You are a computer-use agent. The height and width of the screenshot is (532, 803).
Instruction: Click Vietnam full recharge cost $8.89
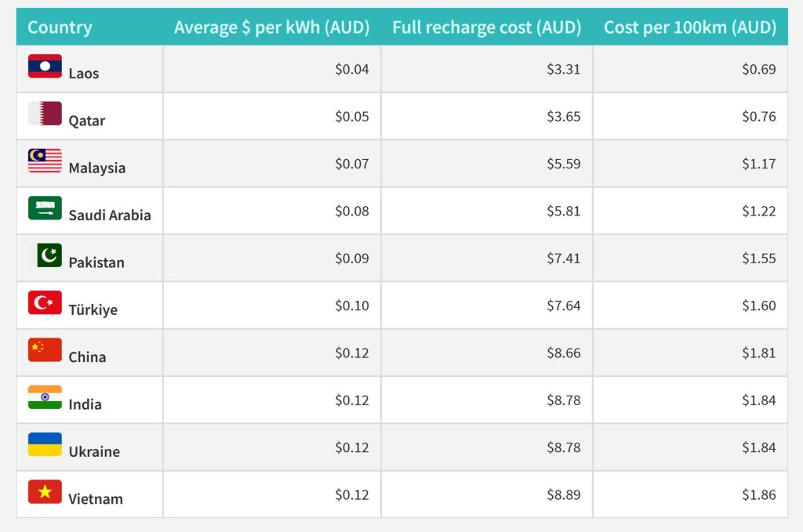[x=563, y=495]
